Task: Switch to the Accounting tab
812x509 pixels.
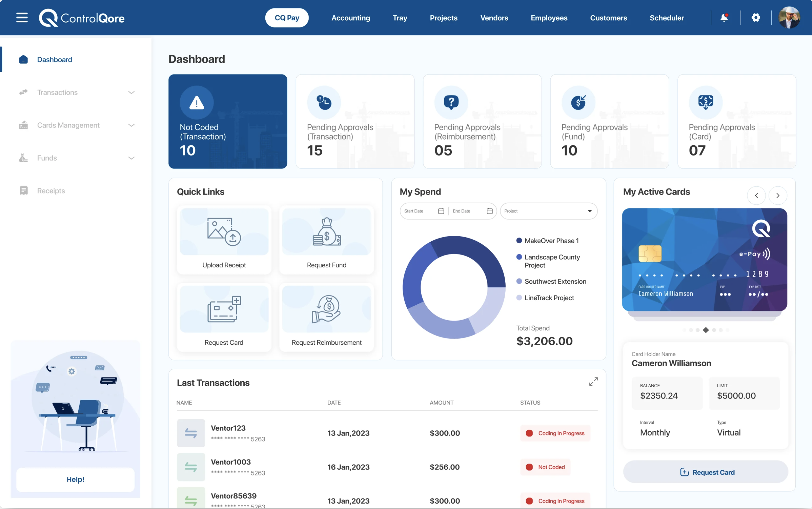Action: 350,18
